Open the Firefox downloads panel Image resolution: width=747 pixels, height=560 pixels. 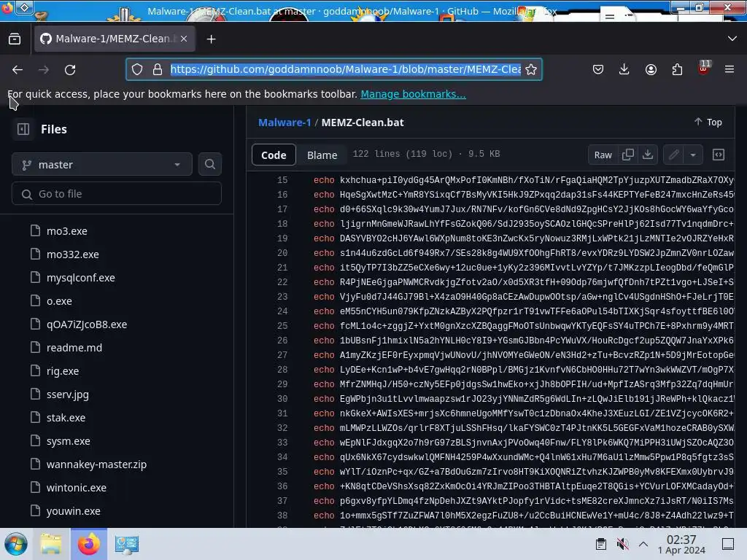tap(624, 69)
